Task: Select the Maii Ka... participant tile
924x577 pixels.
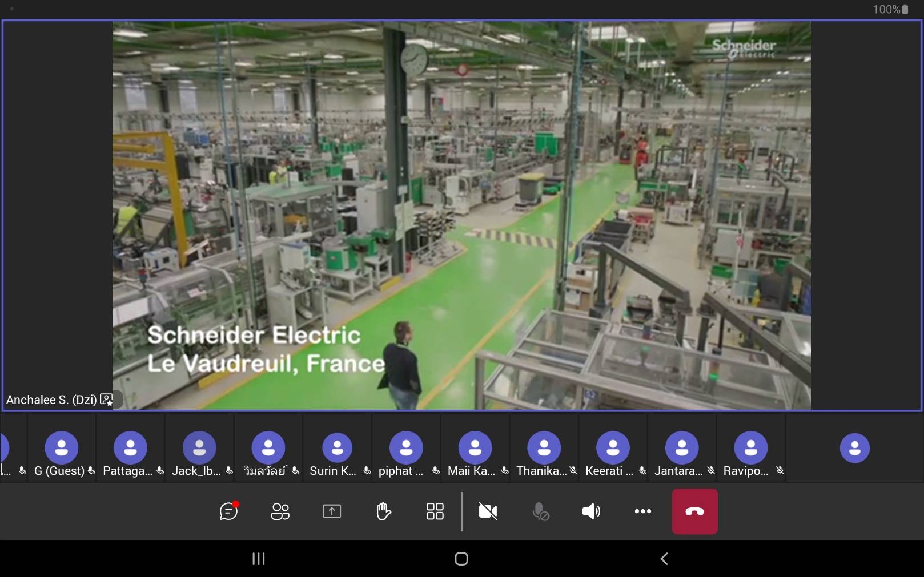Action: tap(475, 449)
